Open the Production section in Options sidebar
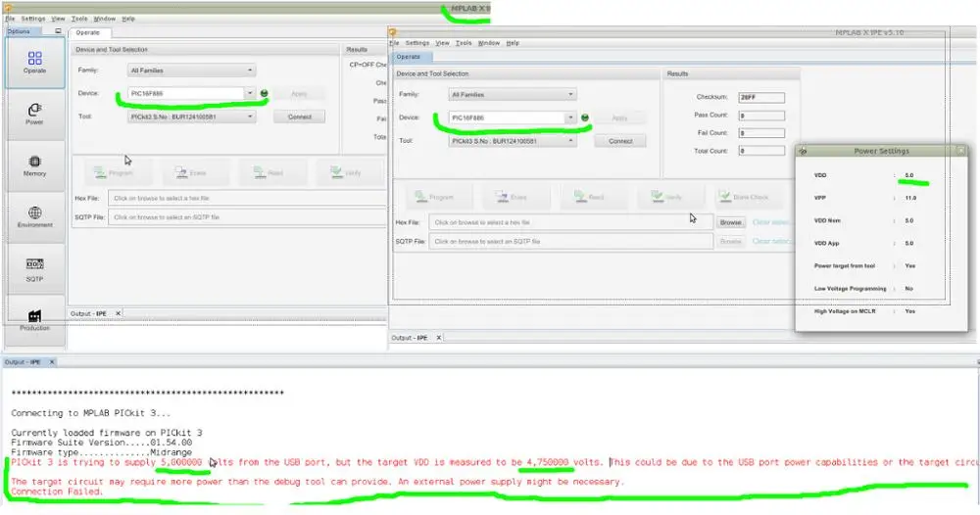The width and height of the screenshot is (980, 515). [x=35, y=320]
